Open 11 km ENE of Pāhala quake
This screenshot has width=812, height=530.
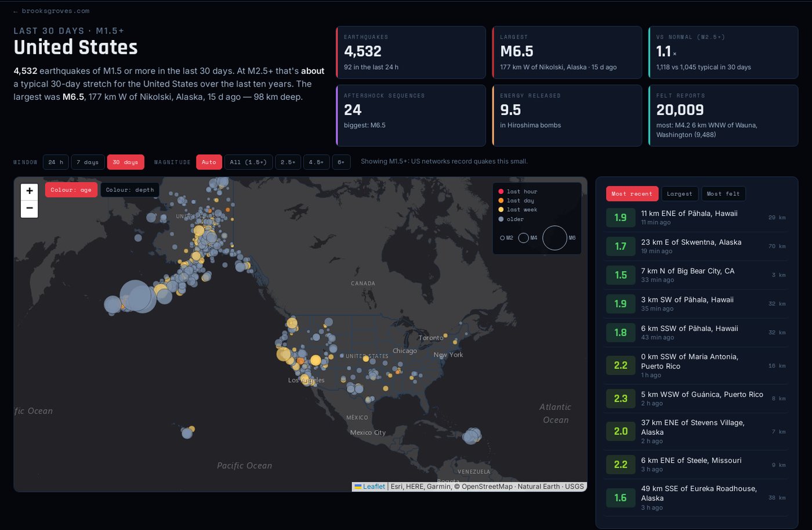tap(696, 218)
